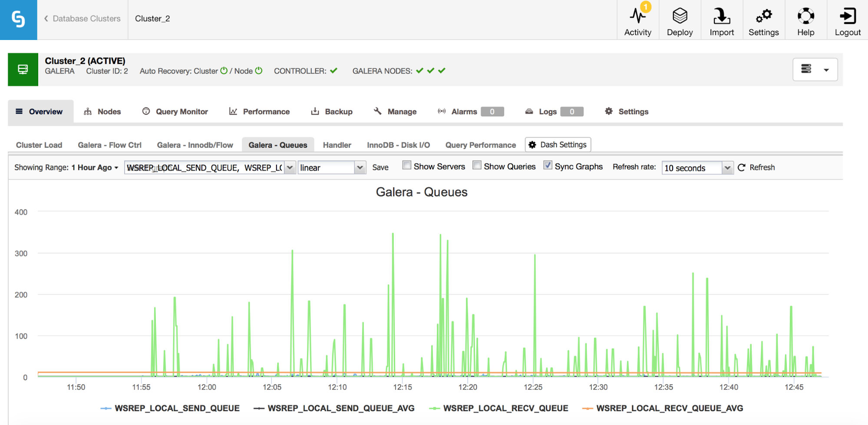This screenshot has width=868, height=425.
Task: Open the cluster actions dropdown menu
Action: 815,70
